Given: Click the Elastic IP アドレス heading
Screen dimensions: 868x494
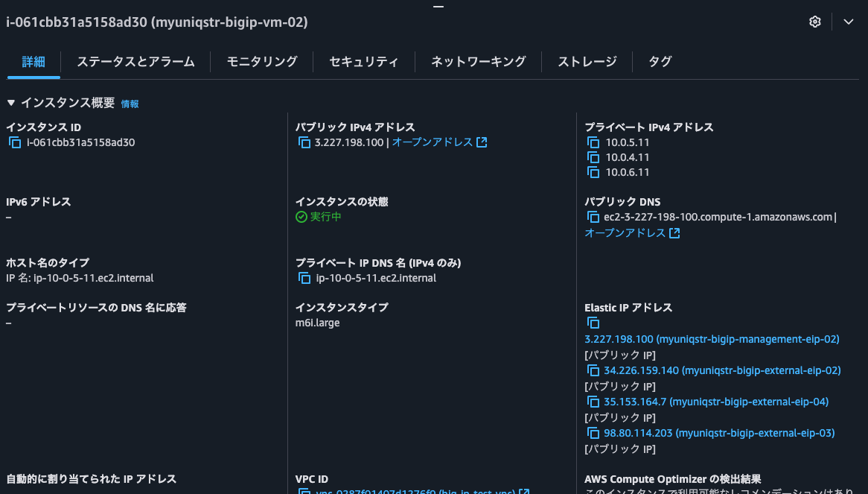Looking at the screenshot, I should [x=628, y=308].
